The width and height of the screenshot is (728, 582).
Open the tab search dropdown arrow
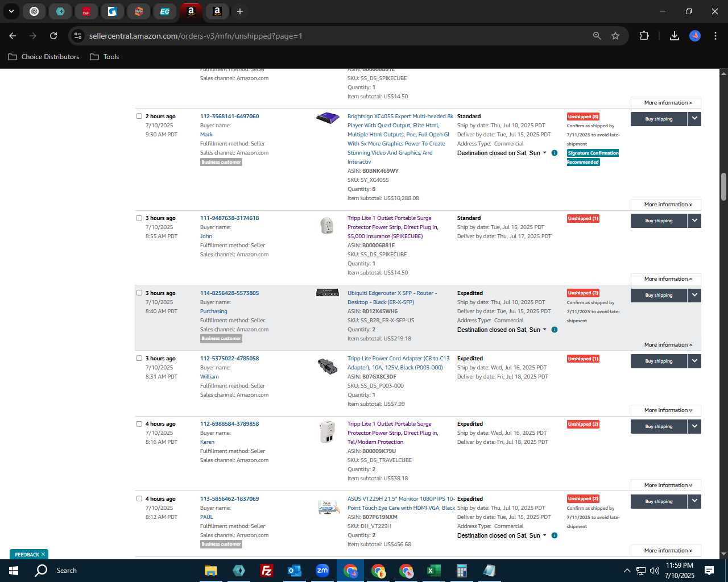coord(11,11)
